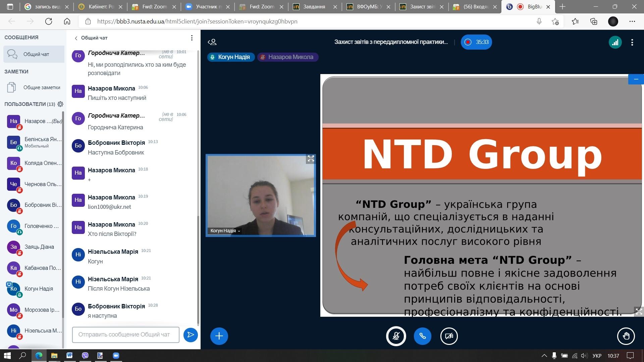
Task: Send the chat message with arrow button
Action: pos(191,335)
